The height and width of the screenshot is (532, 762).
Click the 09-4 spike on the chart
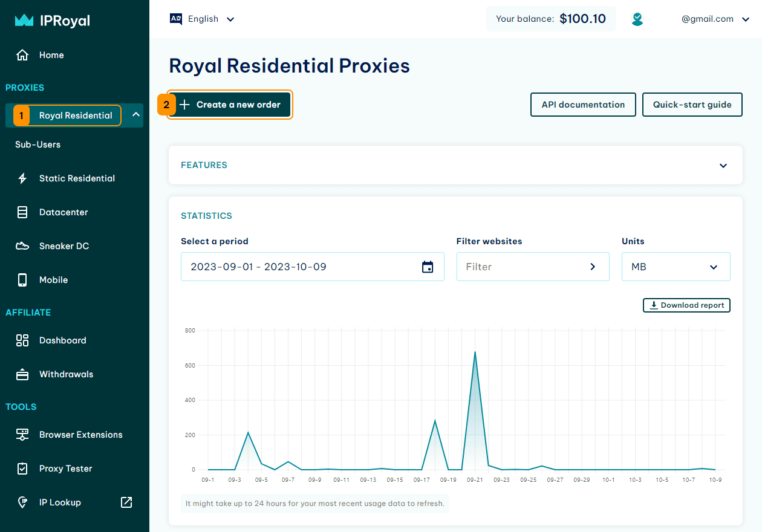(248, 432)
